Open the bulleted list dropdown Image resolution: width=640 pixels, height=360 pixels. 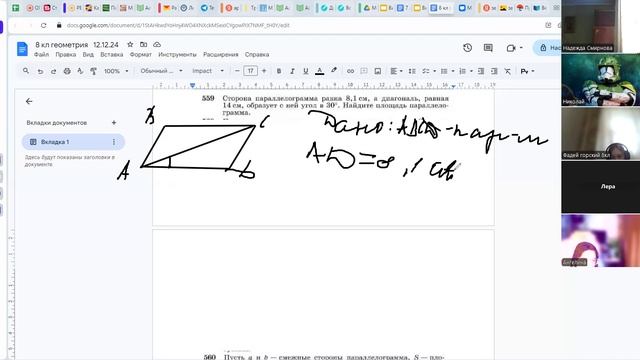447,71
